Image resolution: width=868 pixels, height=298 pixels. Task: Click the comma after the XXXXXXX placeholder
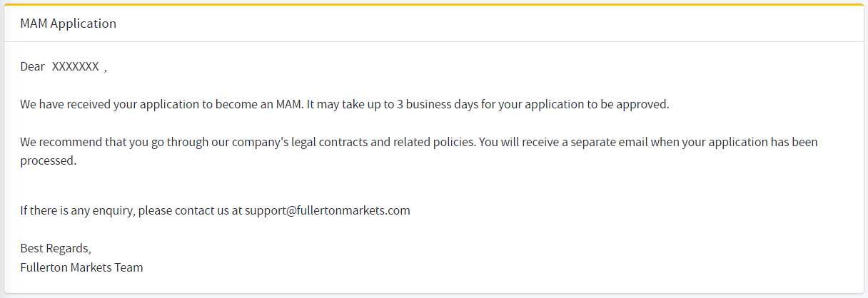click(105, 70)
